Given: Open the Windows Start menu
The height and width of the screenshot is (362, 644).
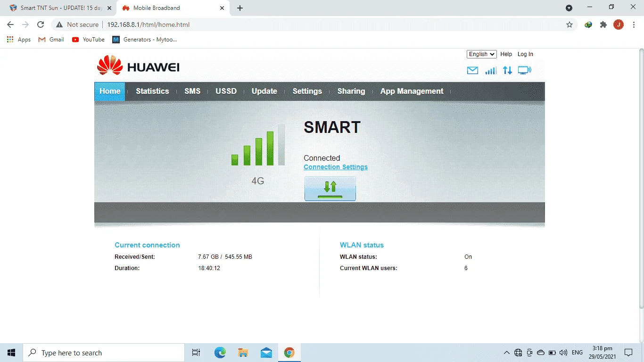Looking at the screenshot, I should [11, 353].
